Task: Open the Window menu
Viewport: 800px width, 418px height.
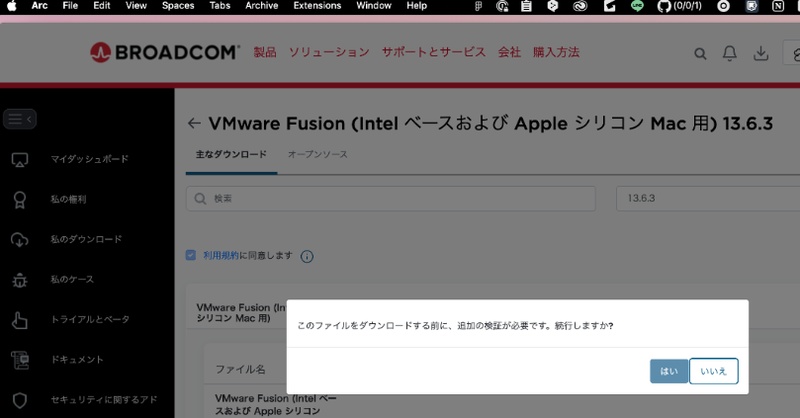Action: 374,6
